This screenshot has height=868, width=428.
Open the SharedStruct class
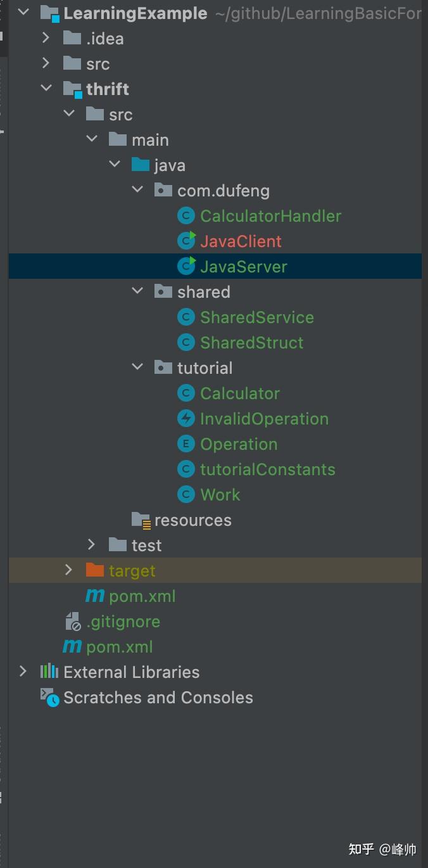tap(251, 343)
